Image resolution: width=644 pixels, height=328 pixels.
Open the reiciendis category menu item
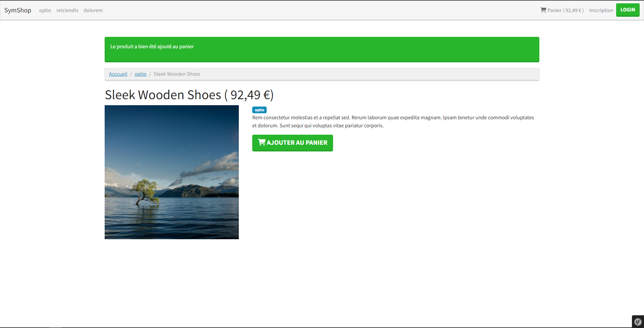pyautogui.click(x=67, y=10)
